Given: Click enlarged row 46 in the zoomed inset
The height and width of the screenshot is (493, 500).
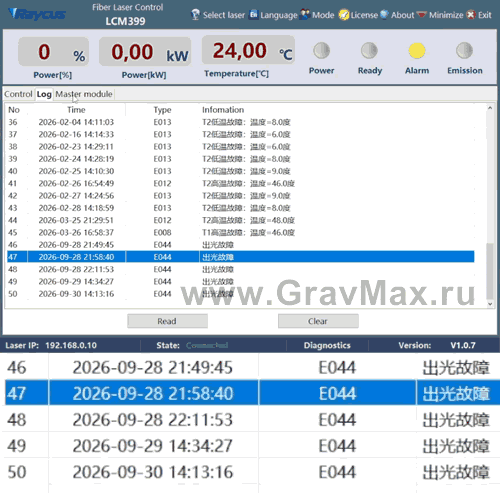Looking at the screenshot, I should coord(251,367).
